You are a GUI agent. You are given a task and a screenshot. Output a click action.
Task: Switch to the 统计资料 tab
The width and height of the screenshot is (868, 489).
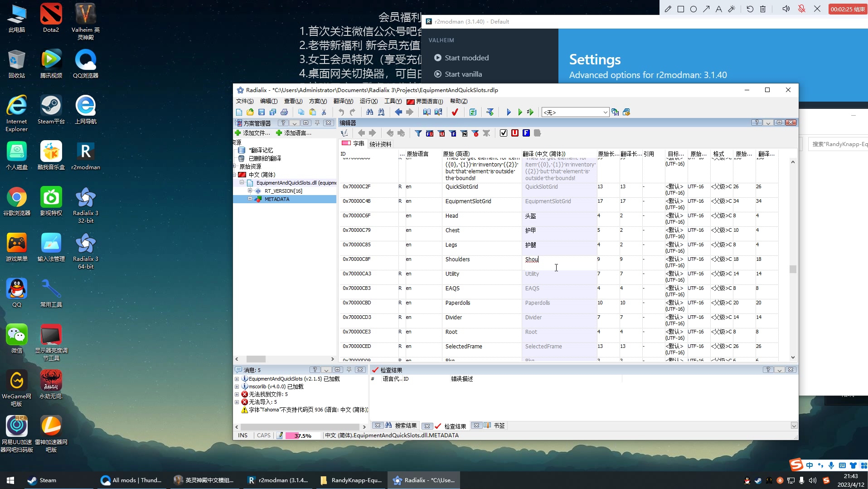coord(380,144)
